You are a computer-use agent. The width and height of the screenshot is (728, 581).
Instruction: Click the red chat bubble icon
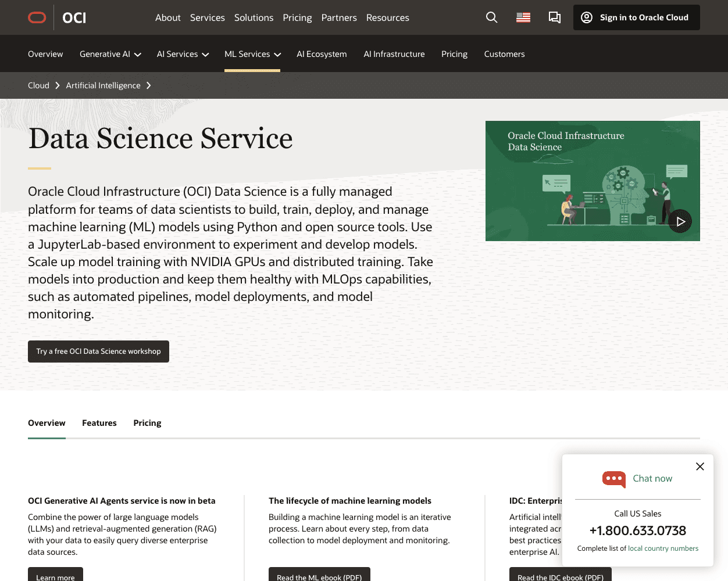(614, 479)
